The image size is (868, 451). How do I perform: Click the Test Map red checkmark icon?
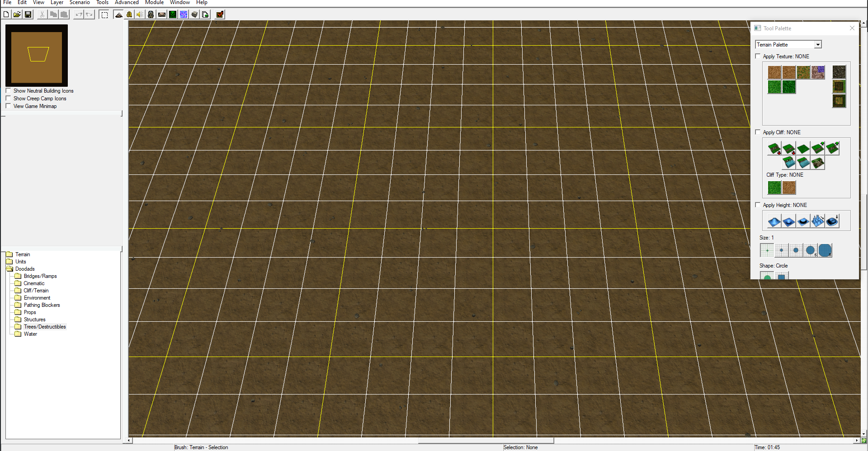220,14
